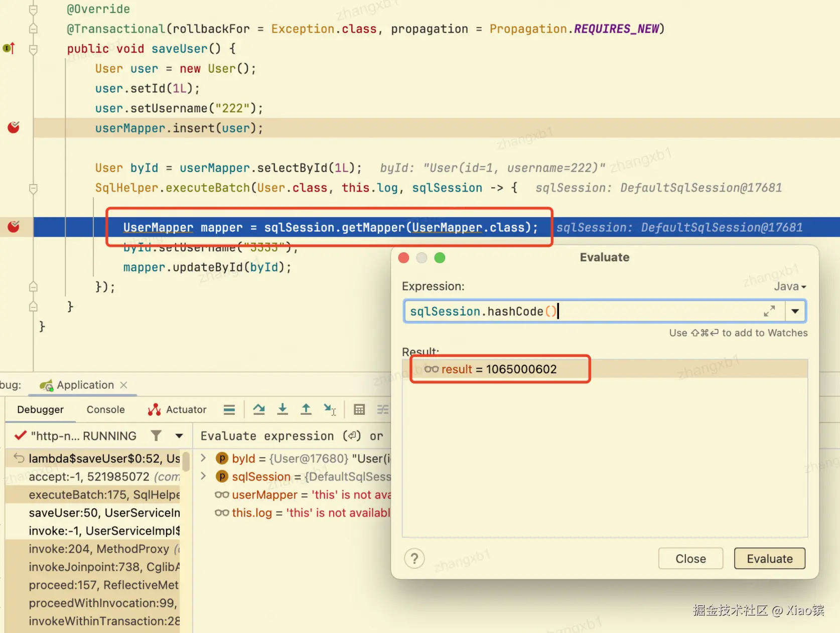Click the help question mark button

414,558
